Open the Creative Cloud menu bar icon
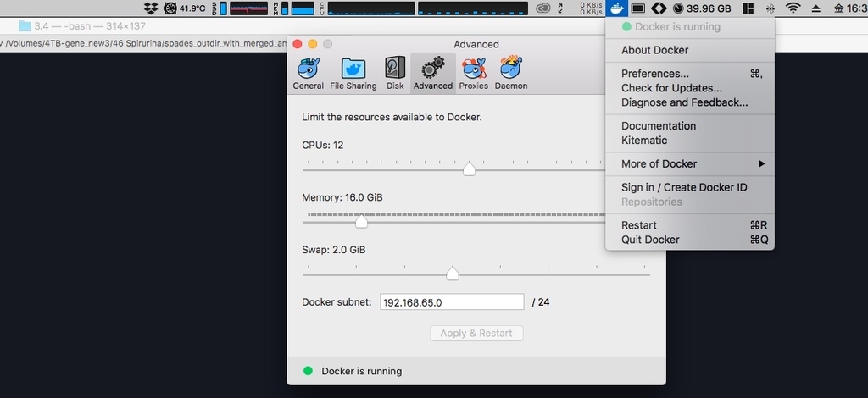868x398 pixels. point(543,8)
